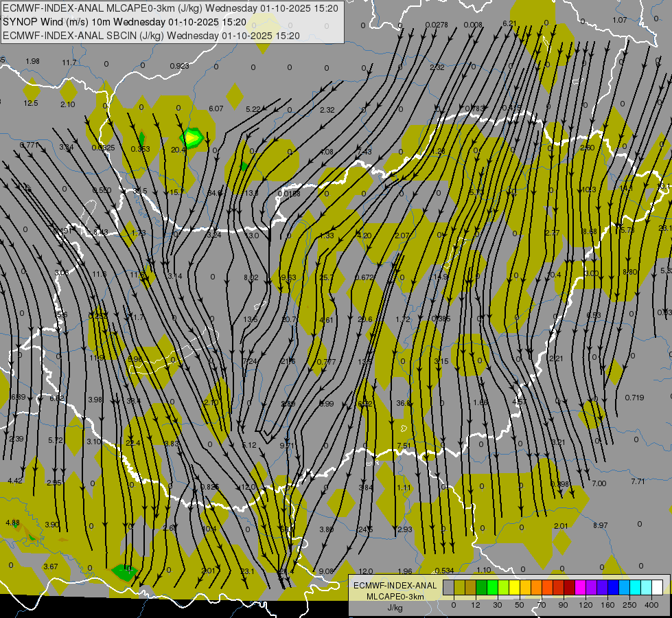Click the map value '6.07'

(x=216, y=108)
